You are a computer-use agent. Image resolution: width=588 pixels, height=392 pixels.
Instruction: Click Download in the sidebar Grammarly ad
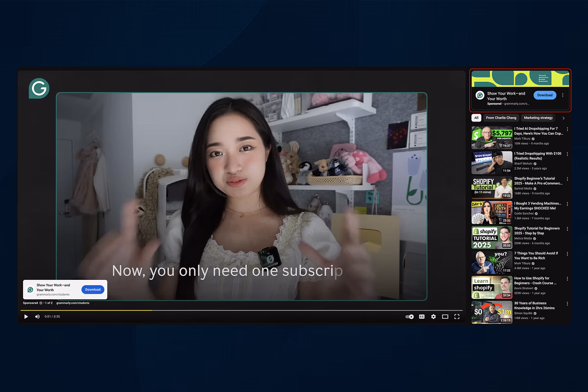pos(544,95)
